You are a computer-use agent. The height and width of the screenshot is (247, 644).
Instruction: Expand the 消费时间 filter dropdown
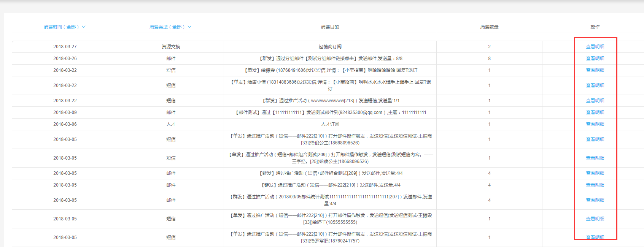coord(62,27)
